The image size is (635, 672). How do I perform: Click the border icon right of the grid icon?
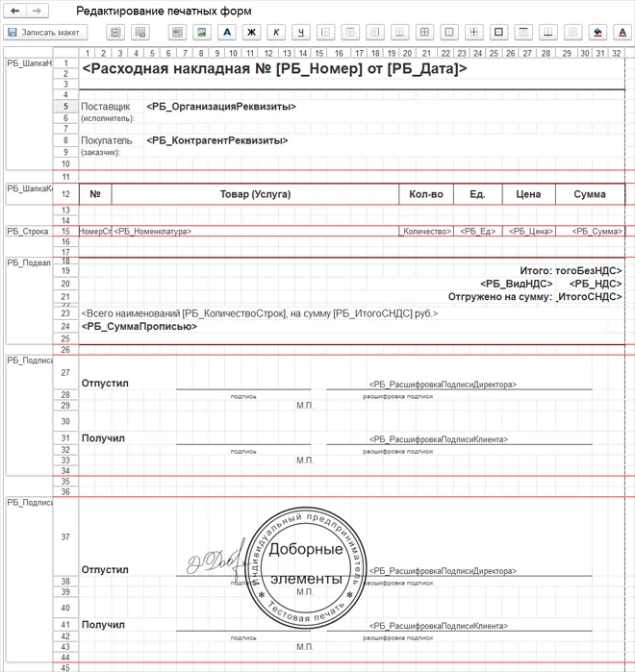(449, 32)
